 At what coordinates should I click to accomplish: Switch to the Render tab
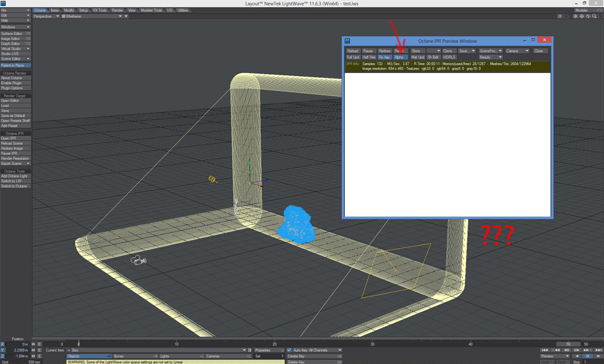pyautogui.click(x=118, y=10)
